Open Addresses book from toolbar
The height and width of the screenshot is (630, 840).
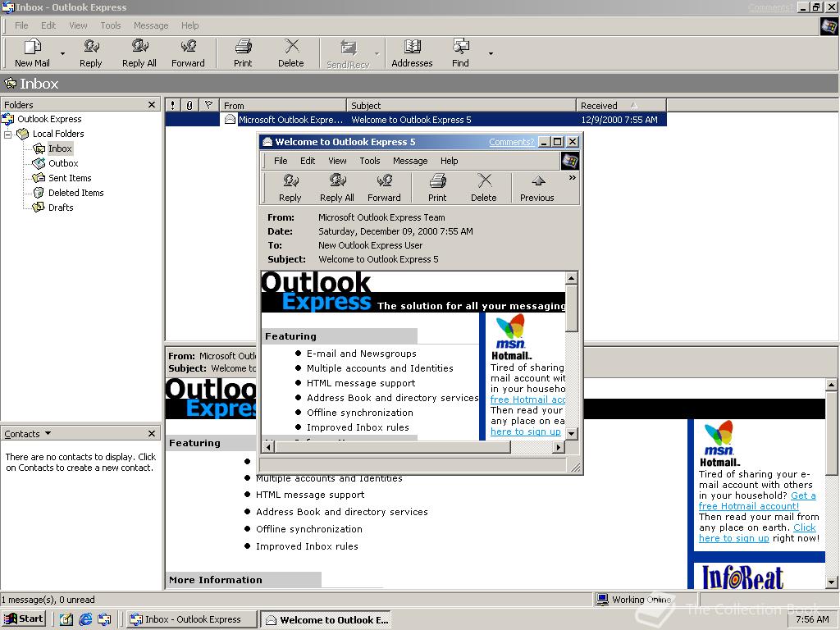coord(412,53)
